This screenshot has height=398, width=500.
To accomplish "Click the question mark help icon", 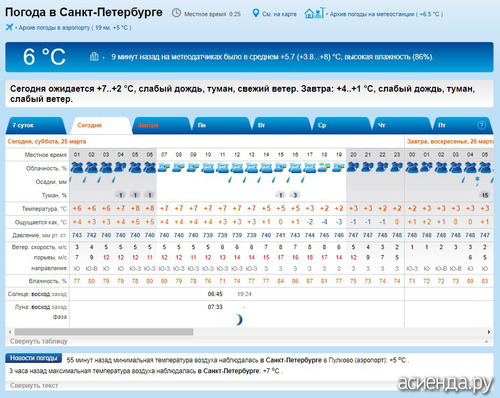I will (x=481, y=125).
